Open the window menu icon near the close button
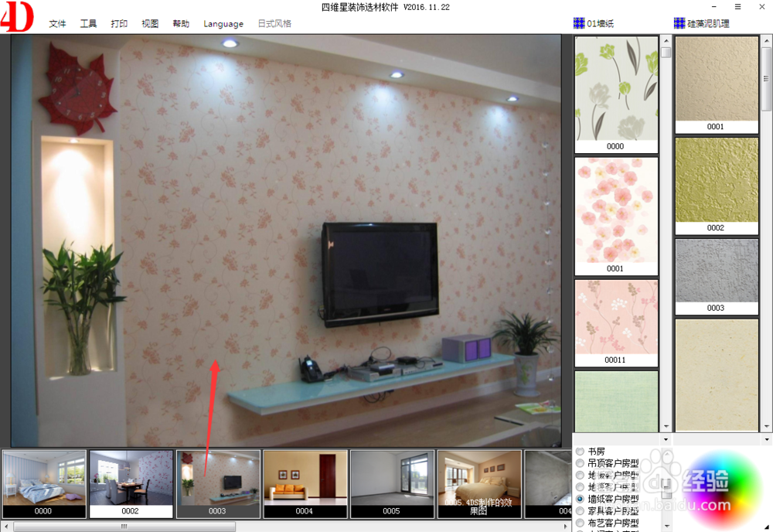The image size is (773, 532). coord(738,6)
